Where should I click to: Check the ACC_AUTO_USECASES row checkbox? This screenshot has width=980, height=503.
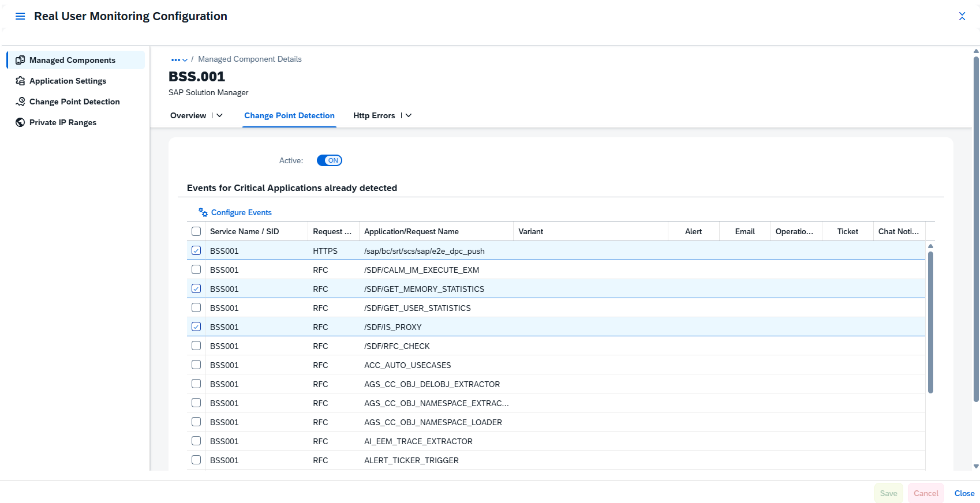[x=196, y=365]
